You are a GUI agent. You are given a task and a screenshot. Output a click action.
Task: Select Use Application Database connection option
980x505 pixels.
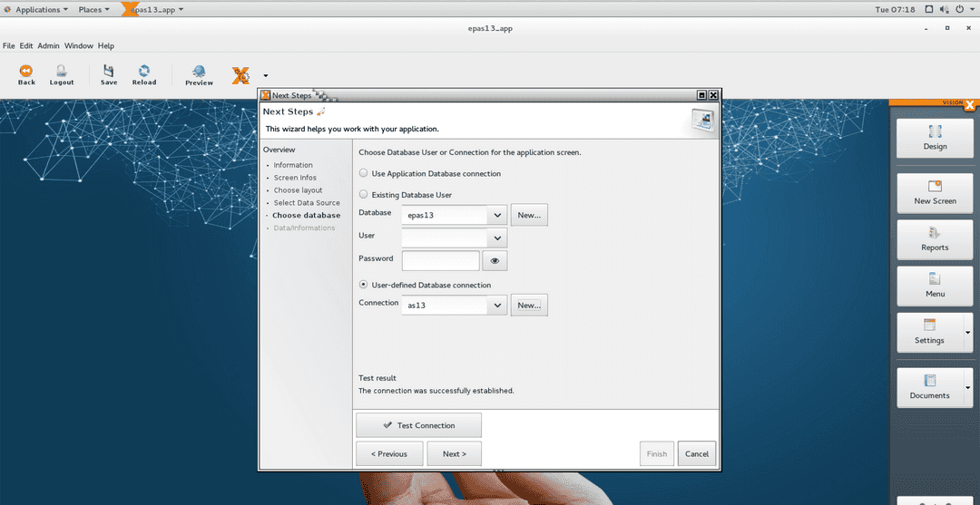(x=364, y=173)
